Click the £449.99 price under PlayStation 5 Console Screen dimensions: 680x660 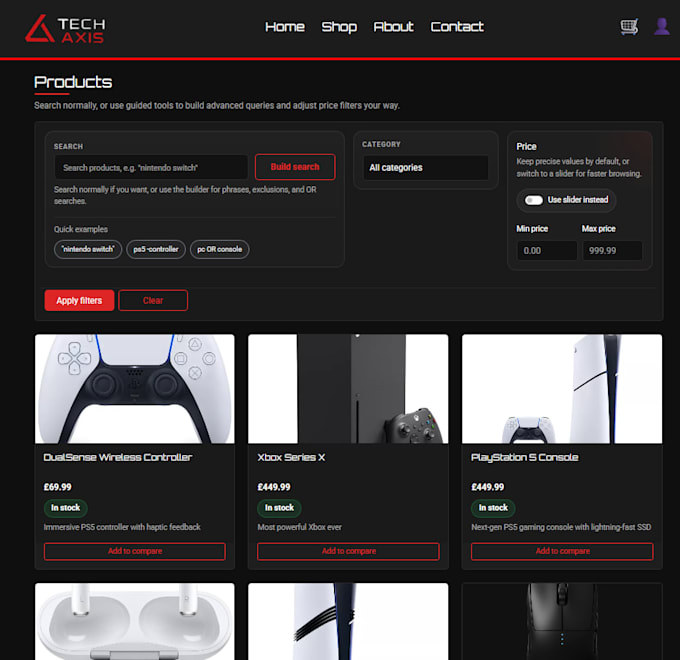[x=487, y=487]
